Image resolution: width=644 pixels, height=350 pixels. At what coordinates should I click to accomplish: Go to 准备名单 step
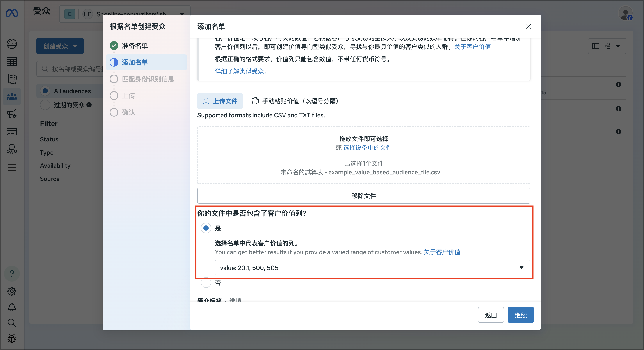point(146,46)
